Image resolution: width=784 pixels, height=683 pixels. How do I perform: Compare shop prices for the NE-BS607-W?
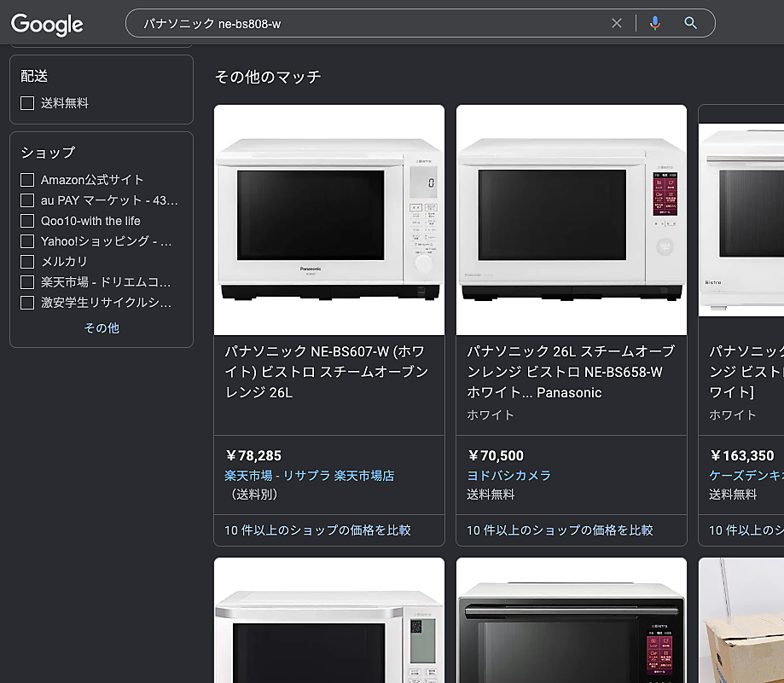click(317, 530)
